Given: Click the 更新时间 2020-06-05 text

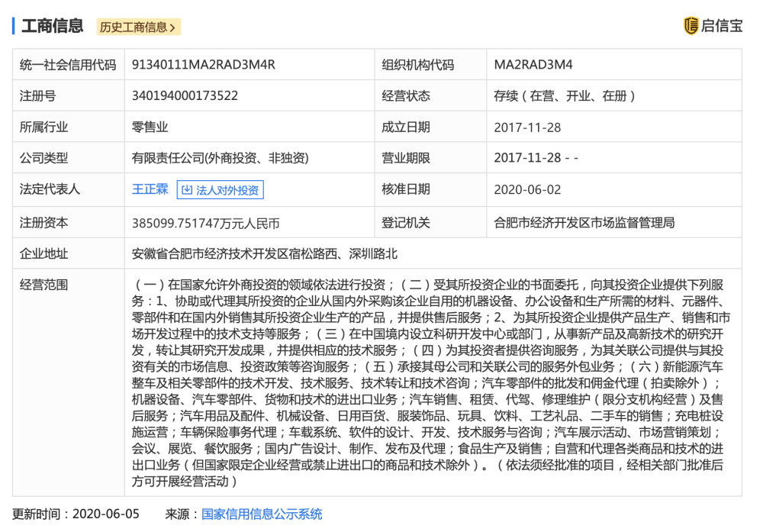Looking at the screenshot, I should click(76, 514).
